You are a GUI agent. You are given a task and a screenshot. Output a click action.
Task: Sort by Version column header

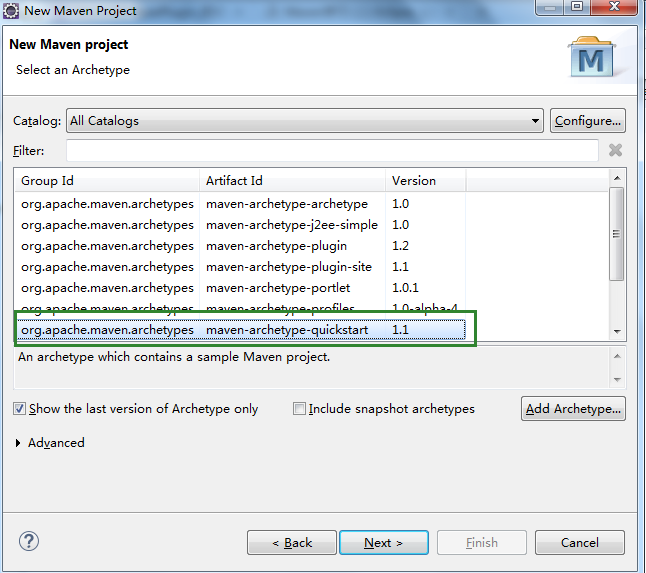426,180
